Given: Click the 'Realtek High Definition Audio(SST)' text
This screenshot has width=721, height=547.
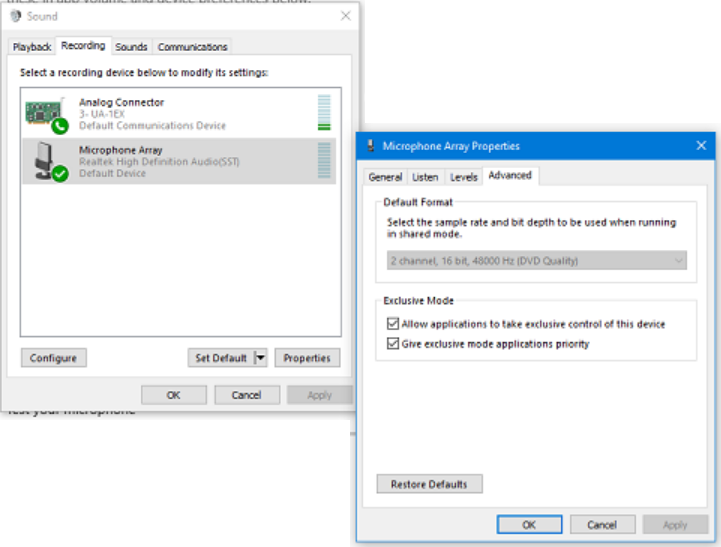Looking at the screenshot, I should [159, 161].
